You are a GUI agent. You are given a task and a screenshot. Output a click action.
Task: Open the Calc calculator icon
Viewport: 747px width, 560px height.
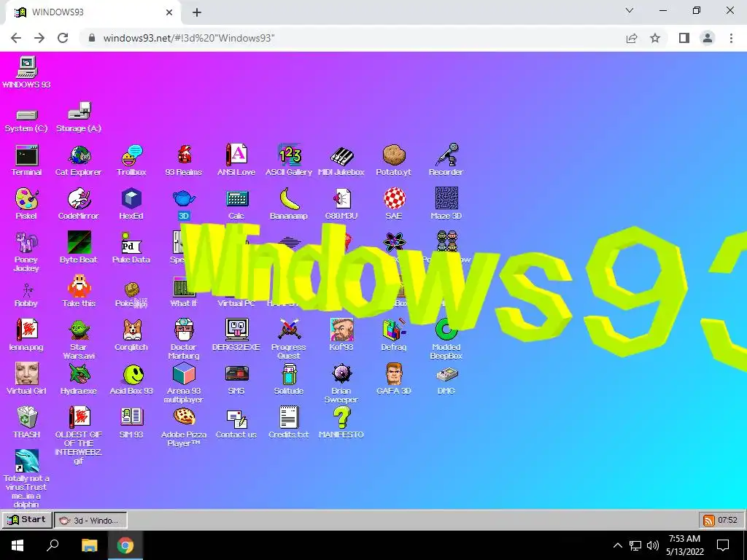click(x=236, y=198)
